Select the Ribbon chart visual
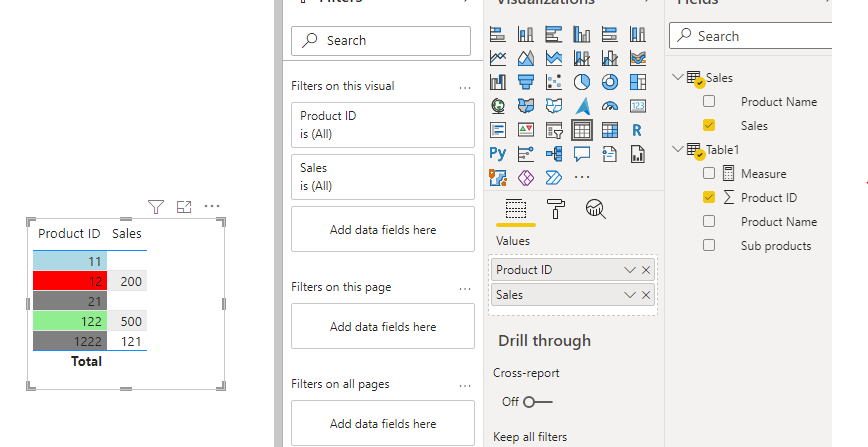This screenshot has width=868, height=447. (638, 58)
